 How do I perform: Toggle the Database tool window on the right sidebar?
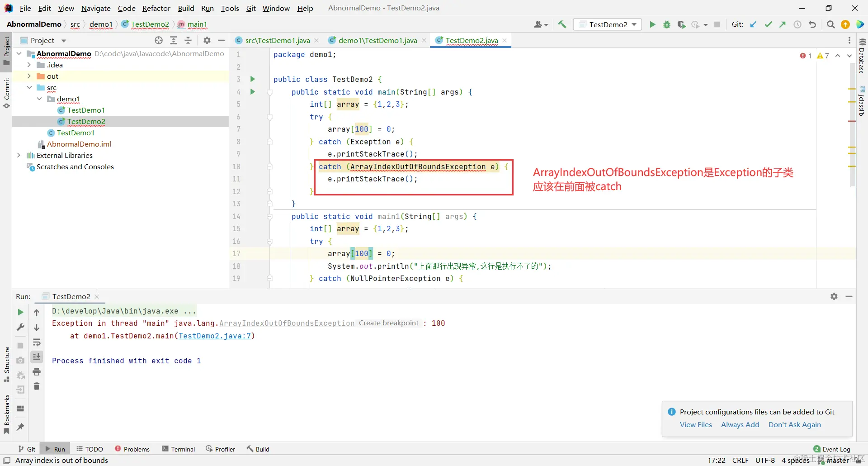click(862, 57)
